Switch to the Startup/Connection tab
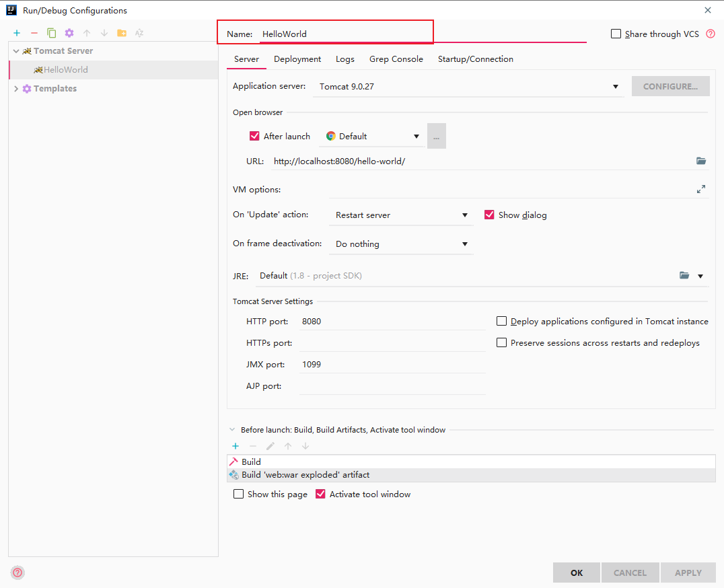 point(476,59)
